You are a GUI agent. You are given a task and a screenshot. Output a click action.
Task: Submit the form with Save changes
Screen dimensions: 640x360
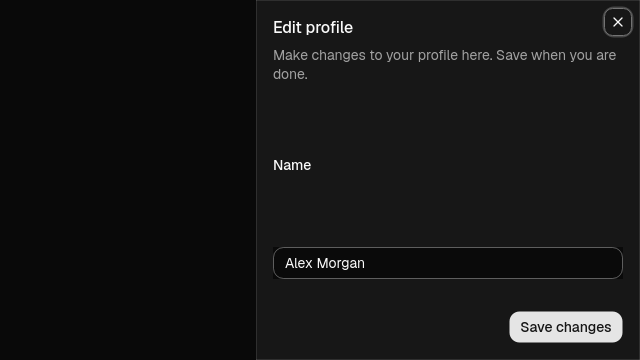[566, 327]
